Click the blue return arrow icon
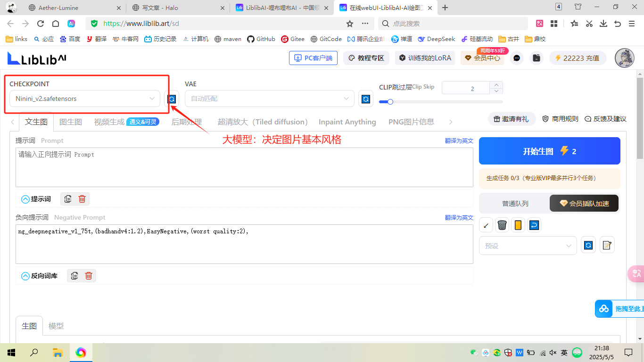 coord(534,225)
